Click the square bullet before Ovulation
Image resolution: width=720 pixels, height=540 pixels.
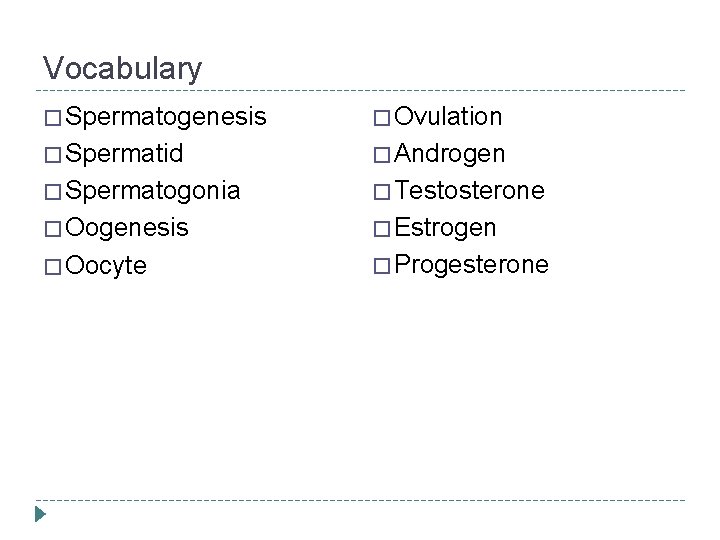pos(382,118)
